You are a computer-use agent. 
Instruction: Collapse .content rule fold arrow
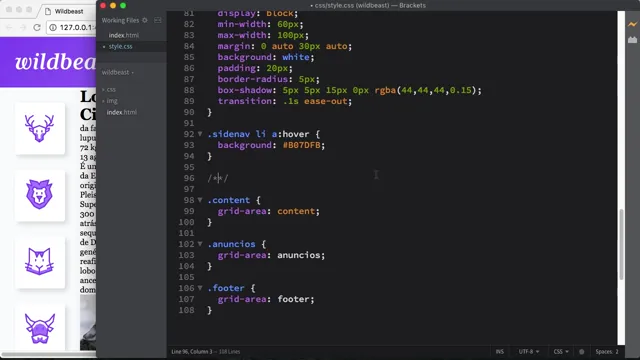point(200,200)
